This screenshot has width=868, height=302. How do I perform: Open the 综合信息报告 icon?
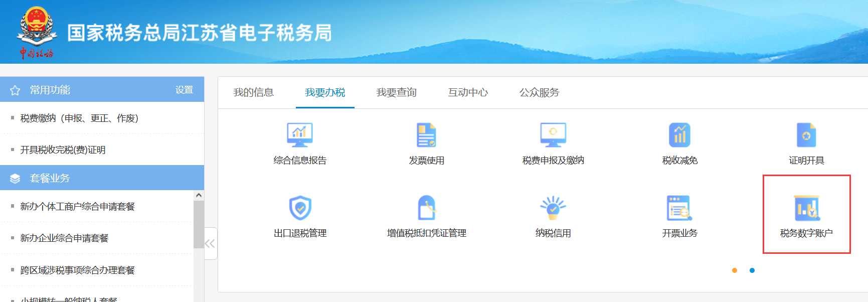pyautogui.click(x=300, y=134)
